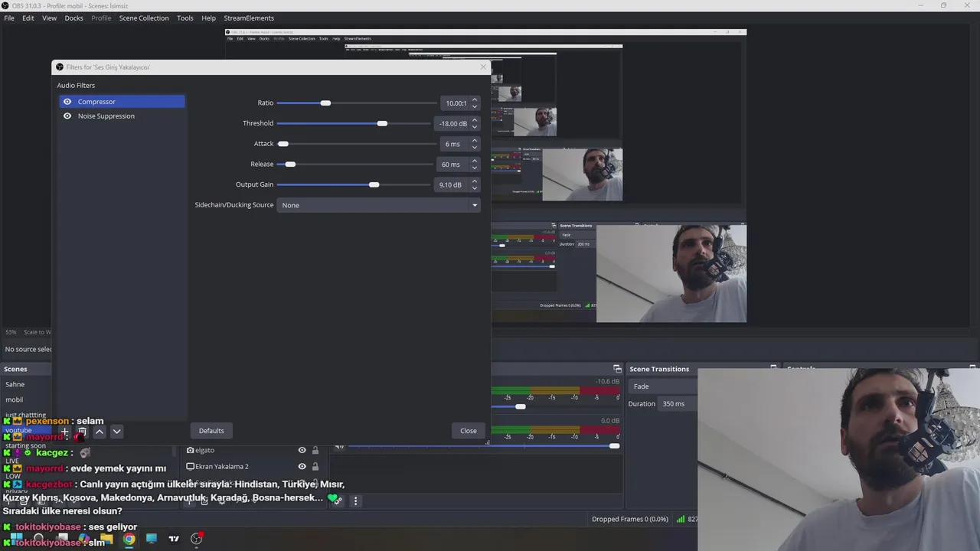Viewport: 980px width, 551px height.
Task: Switch to the OBS taskbar icon
Action: [197, 539]
